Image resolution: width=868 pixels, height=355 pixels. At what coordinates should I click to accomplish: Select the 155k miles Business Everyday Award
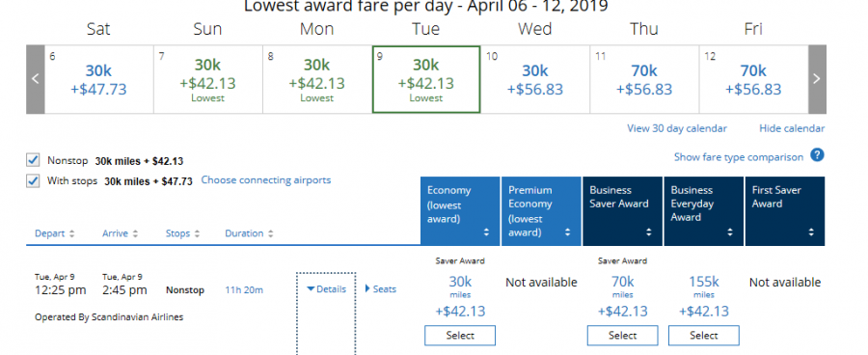pyautogui.click(x=704, y=336)
